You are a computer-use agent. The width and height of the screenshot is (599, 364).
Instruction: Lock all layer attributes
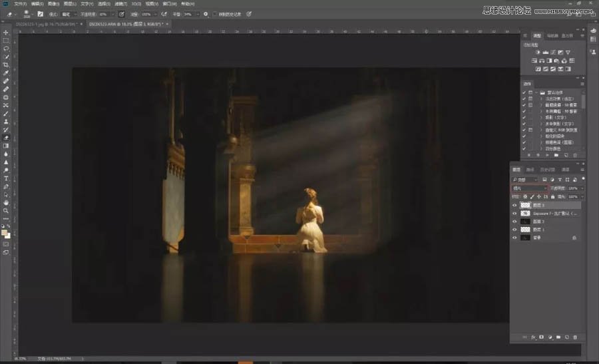(553, 197)
